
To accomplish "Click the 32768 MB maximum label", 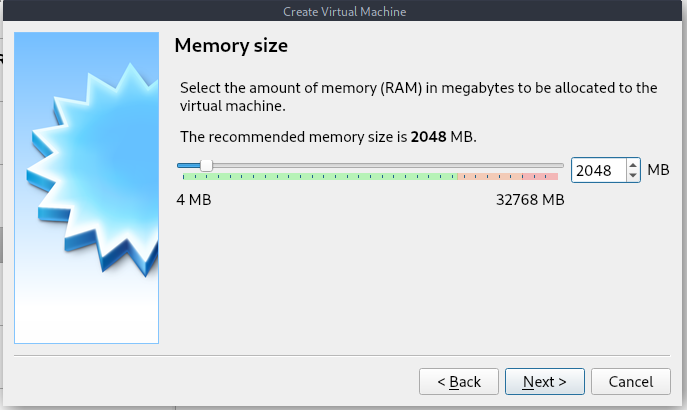I will click(x=530, y=200).
